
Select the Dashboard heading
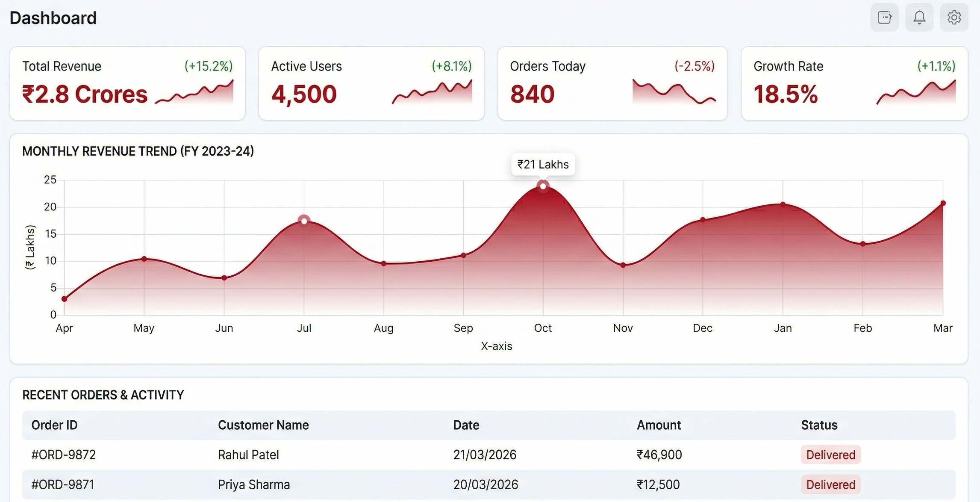click(x=52, y=18)
